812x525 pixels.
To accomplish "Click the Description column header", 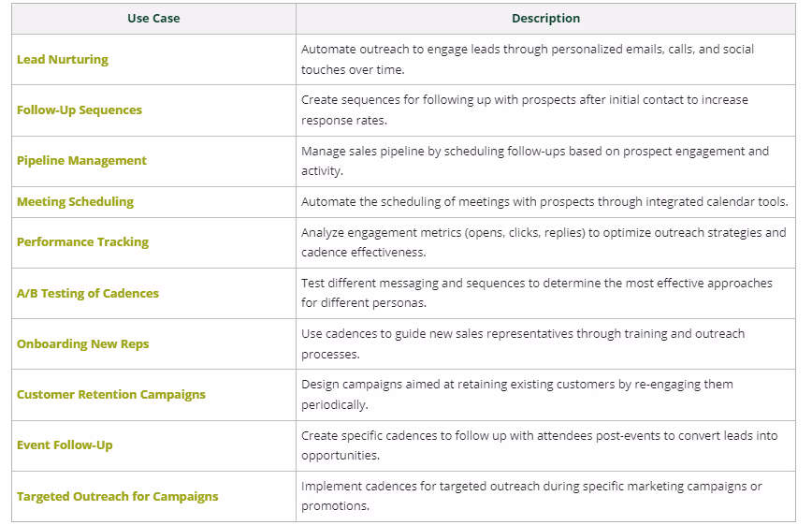I will coord(545,19).
